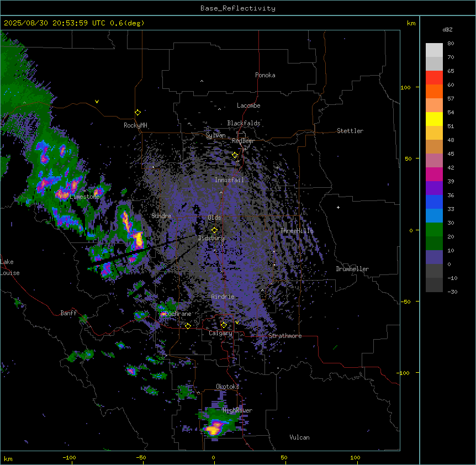
Task: Click the purple 36–39 dBZ legend swatch
Action: coord(434,188)
